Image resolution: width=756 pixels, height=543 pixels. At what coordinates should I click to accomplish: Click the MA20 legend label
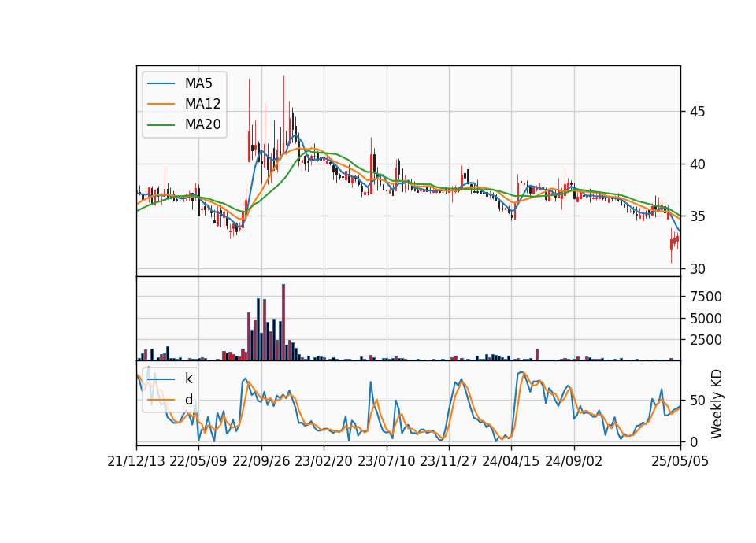point(202,125)
